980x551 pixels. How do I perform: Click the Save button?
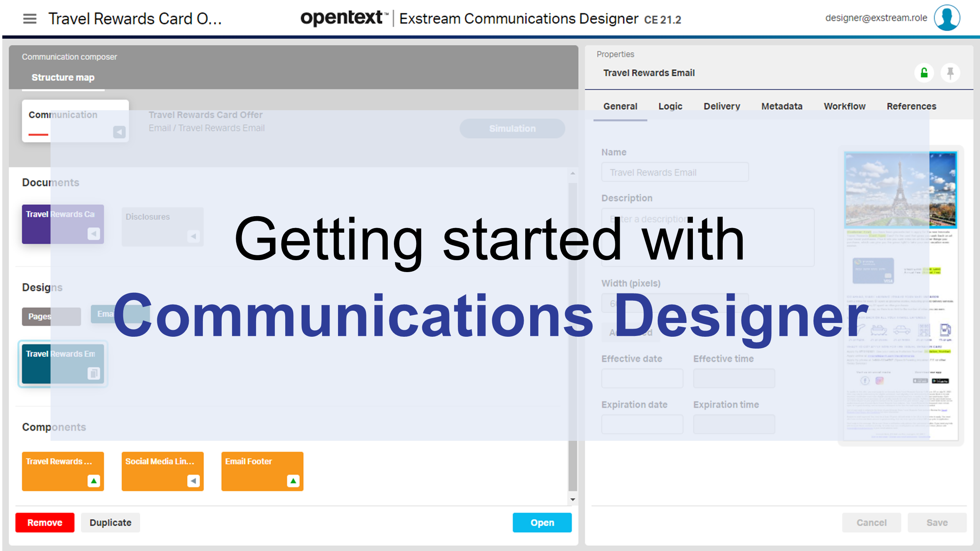pos(937,522)
